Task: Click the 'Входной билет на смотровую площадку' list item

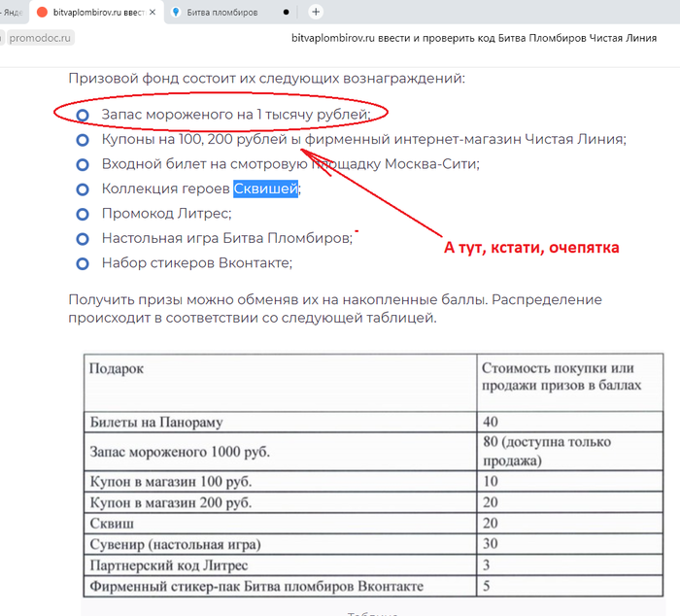Action: tap(290, 164)
